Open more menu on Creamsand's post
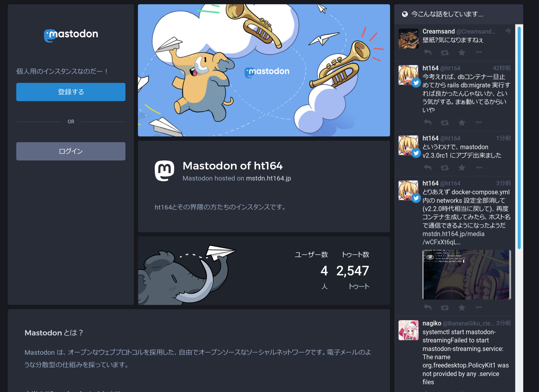This screenshot has height=392, width=539. coord(479,52)
